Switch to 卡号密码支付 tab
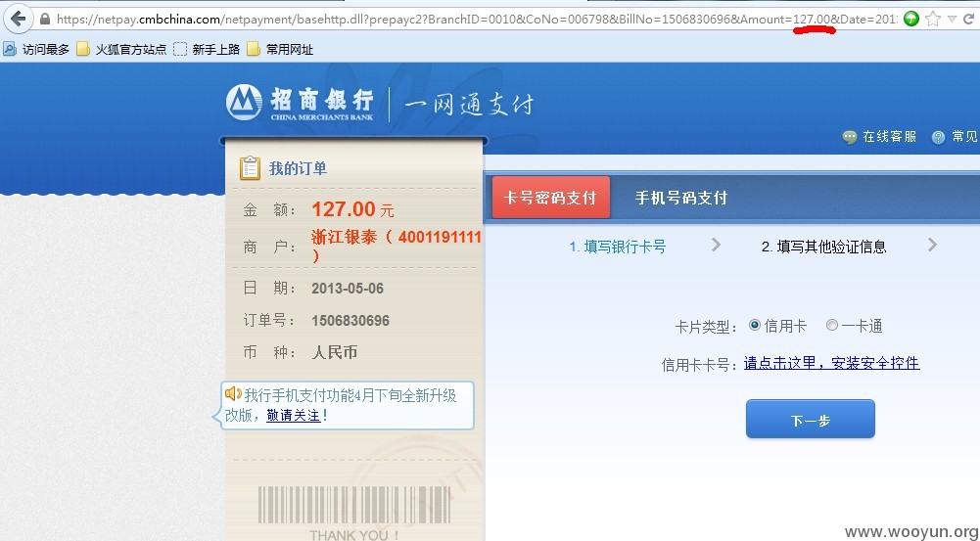Image resolution: width=980 pixels, height=541 pixels. (550, 198)
